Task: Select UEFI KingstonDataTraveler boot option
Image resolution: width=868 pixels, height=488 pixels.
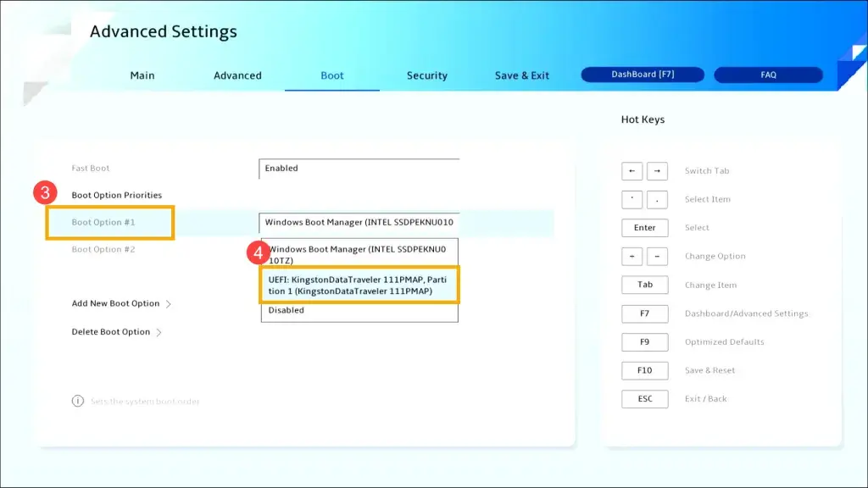Action: (359, 286)
